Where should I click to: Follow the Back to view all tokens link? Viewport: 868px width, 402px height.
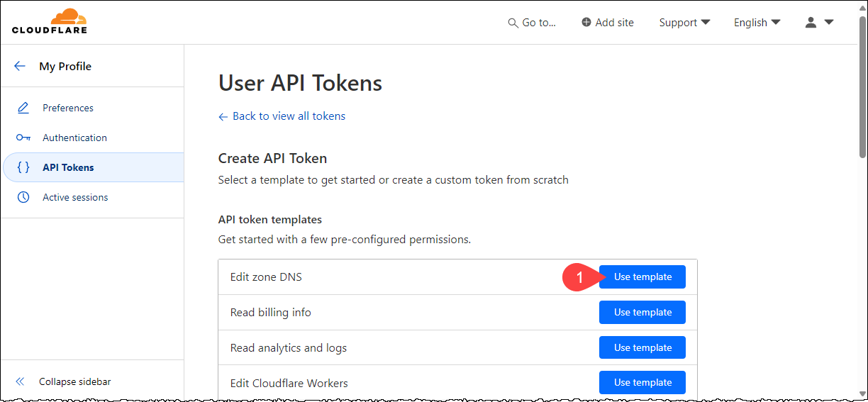pyautogui.click(x=289, y=116)
